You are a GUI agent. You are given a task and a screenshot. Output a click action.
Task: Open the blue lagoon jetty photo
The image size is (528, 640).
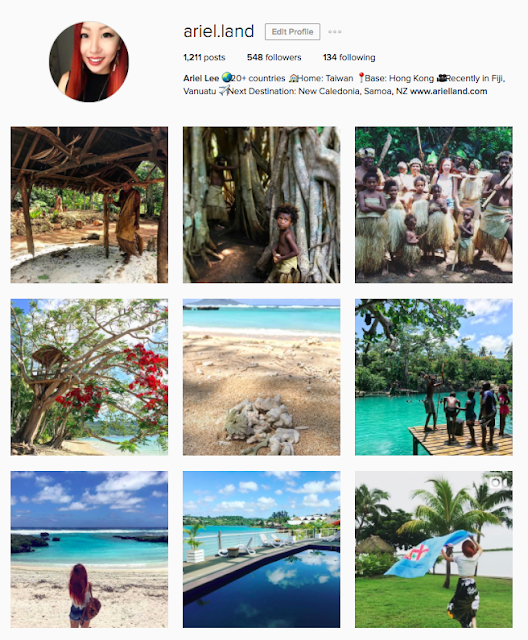(x=434, y=377)
